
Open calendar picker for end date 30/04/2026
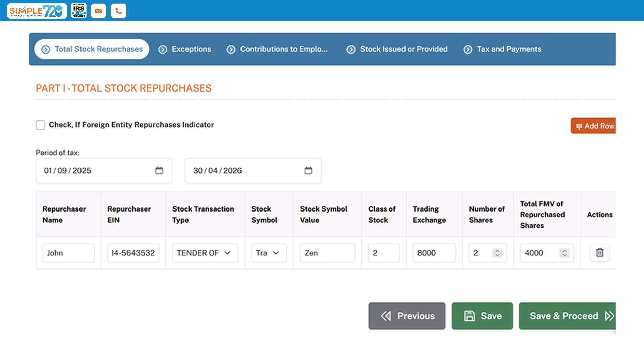tap(308, 171)
